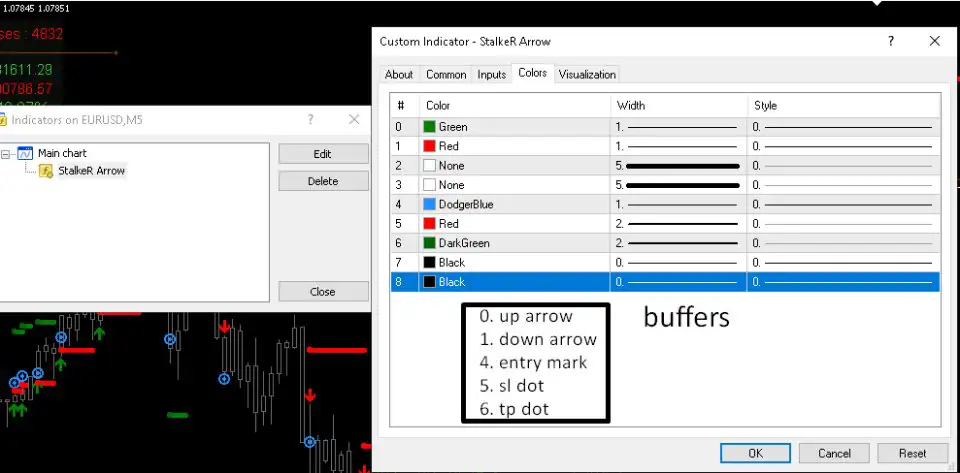Select the StalkeR Arrow tree item

91,171
